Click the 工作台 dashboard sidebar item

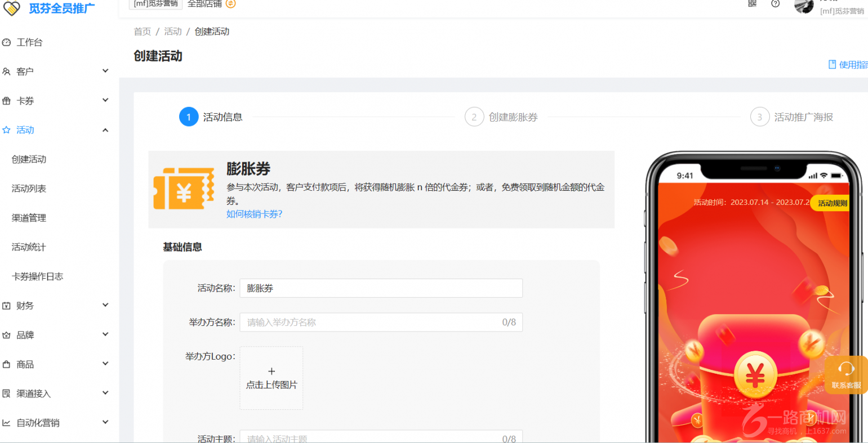(29, 42)
